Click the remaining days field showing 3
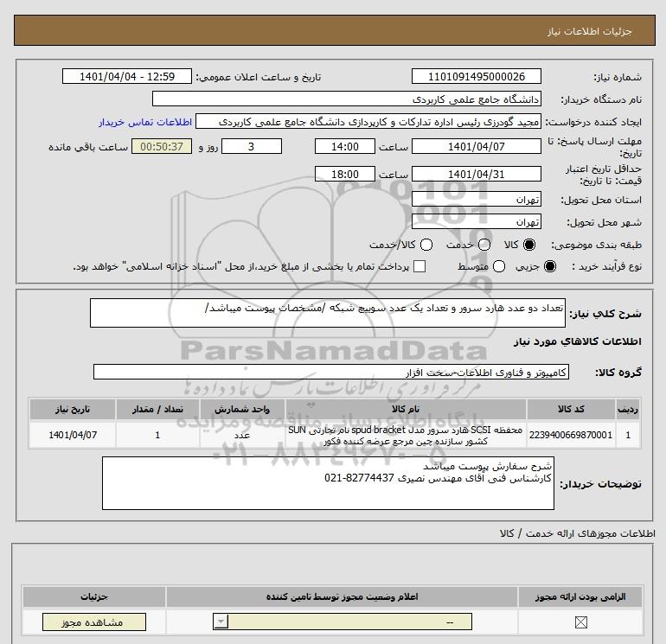The height and width of the screenshot is (644, 666). tap(252, 146)
